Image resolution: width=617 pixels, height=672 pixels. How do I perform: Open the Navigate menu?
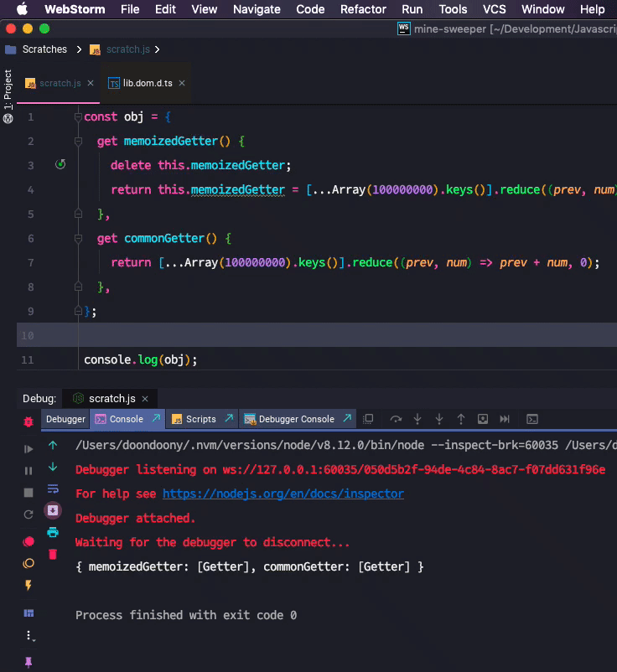point(257,9)
